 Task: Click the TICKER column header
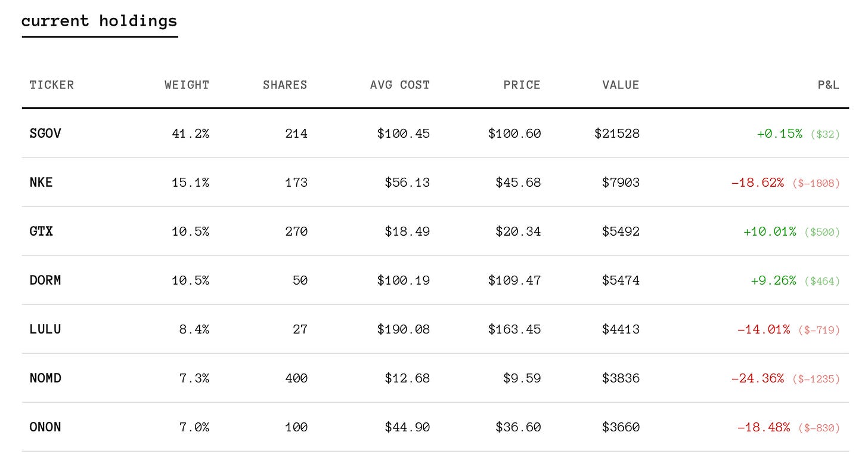52,85
